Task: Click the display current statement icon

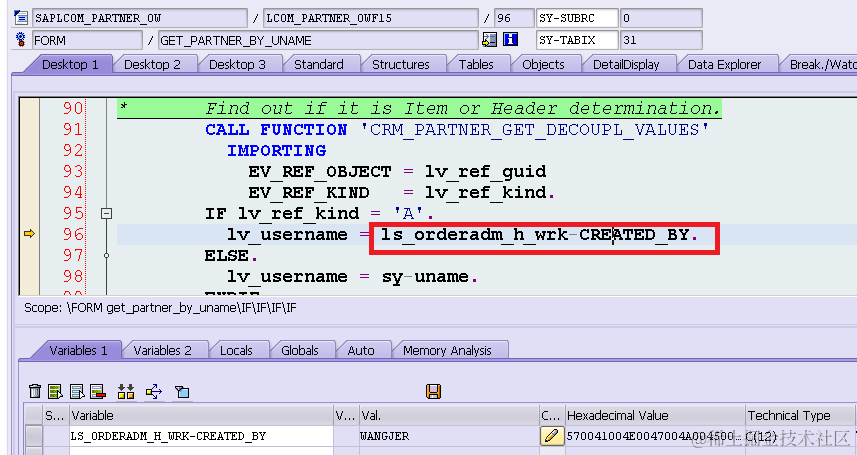Action: [x=489, y=39]
